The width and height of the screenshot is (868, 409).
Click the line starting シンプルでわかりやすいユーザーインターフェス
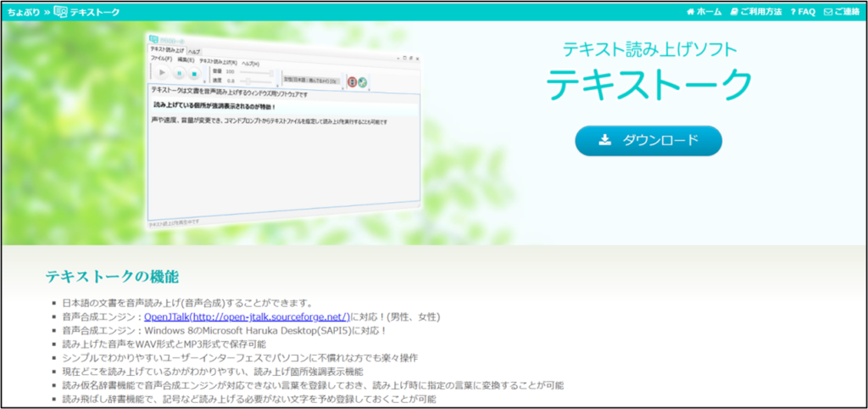pyautogui.click(x=240, y=358)
